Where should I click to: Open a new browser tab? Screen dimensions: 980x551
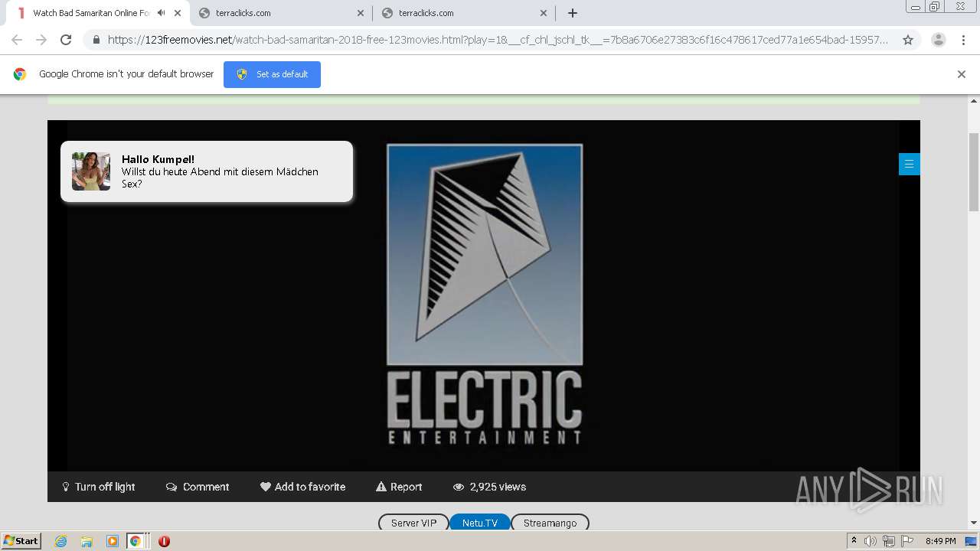click(x=573, y=13)
